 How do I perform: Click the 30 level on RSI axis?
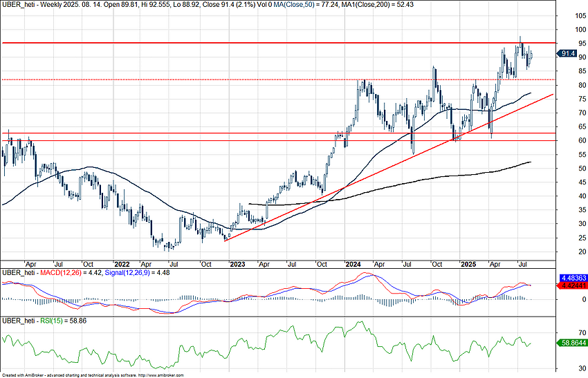tap(582, 368)
